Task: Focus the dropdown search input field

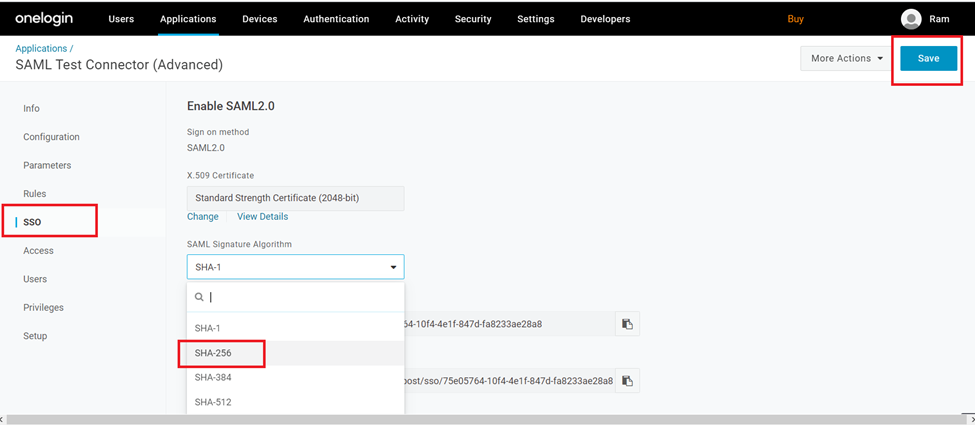Action: [x=300, y=297]
